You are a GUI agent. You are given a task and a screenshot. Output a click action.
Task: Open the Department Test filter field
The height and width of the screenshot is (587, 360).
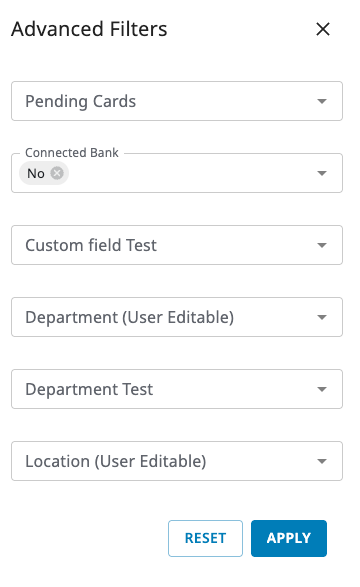point(177,389)
